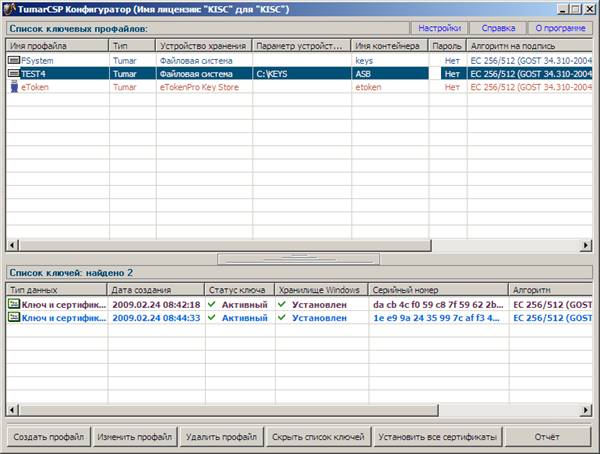The image size is (600, 454).
Task: Open the 'О программе' about tab
Action: point(559,29)
